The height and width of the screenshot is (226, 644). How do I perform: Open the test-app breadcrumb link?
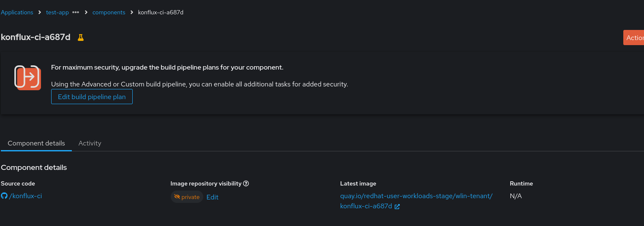[x=57, y=12]
